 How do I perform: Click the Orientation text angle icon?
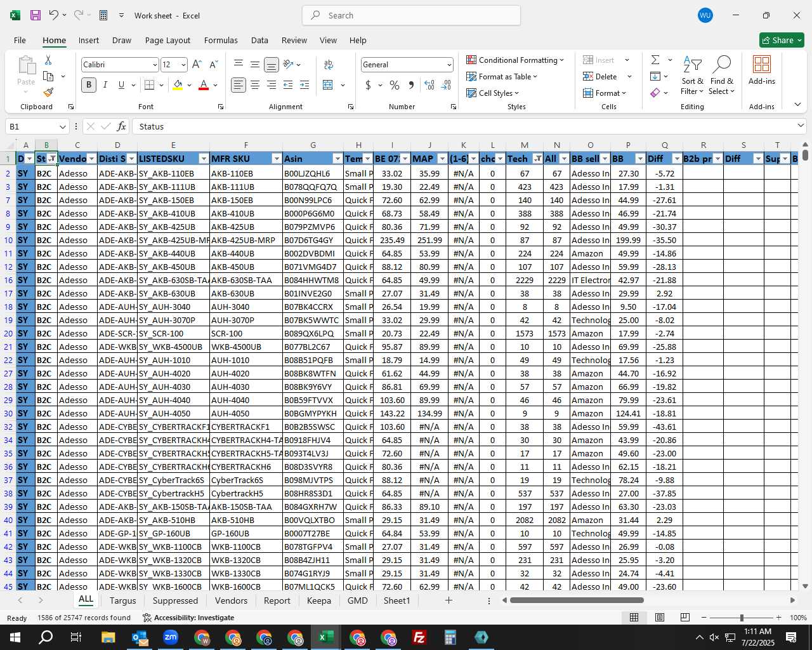point(288,64)
